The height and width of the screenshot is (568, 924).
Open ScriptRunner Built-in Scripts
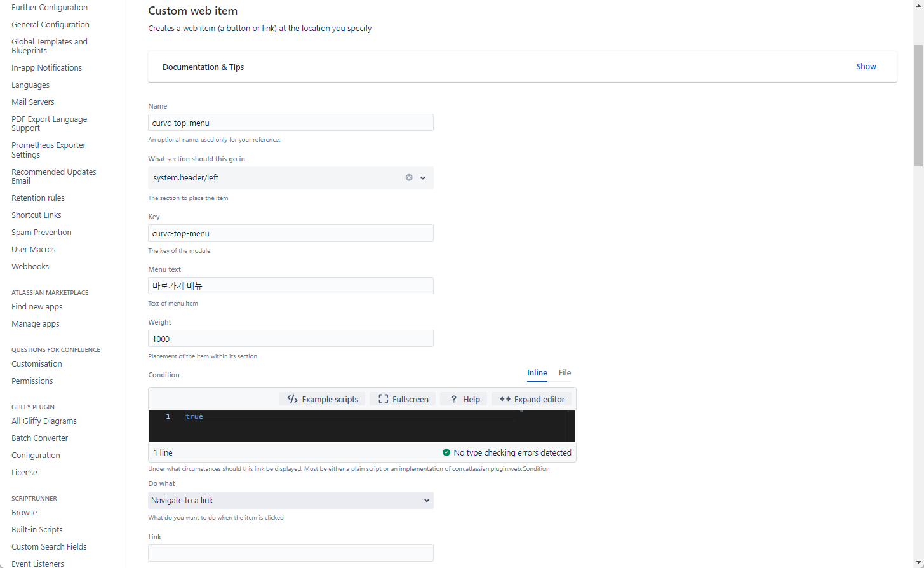37,530
